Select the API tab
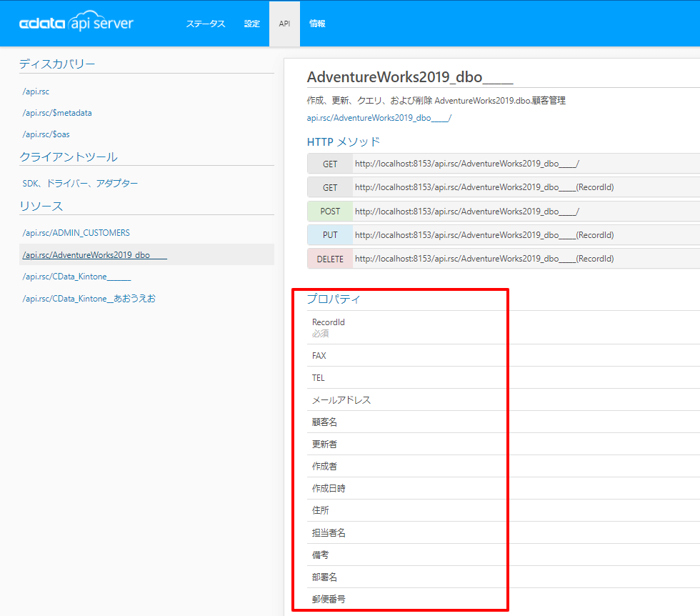 (x=284, y=24)
